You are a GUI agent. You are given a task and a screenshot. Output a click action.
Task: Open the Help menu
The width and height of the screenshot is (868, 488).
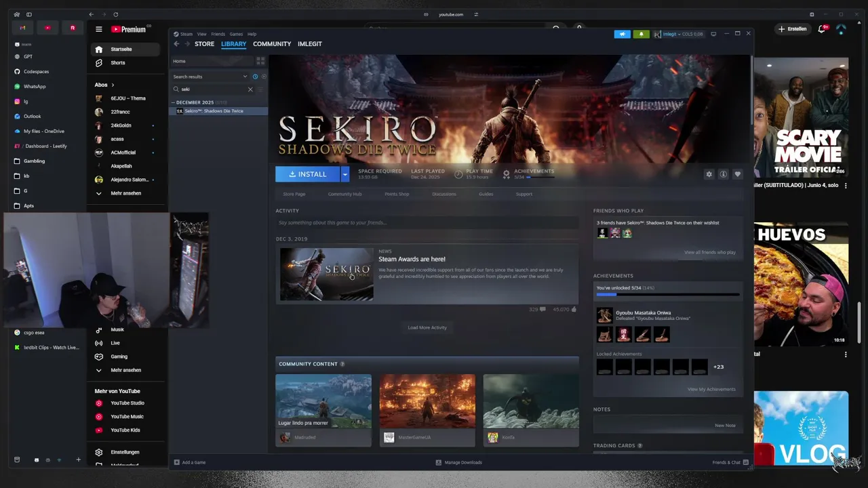[252, 34]
